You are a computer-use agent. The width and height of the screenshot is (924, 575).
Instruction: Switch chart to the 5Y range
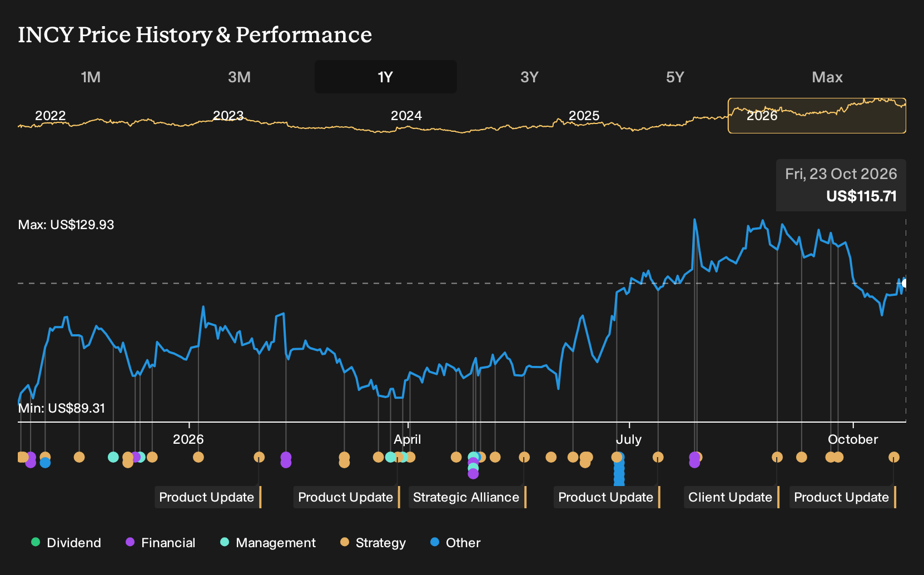tap(675, 77)
